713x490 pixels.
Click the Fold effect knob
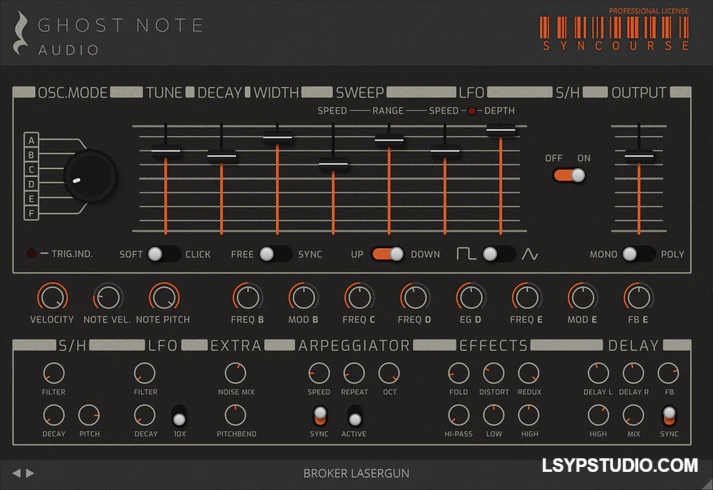[459, 373]
